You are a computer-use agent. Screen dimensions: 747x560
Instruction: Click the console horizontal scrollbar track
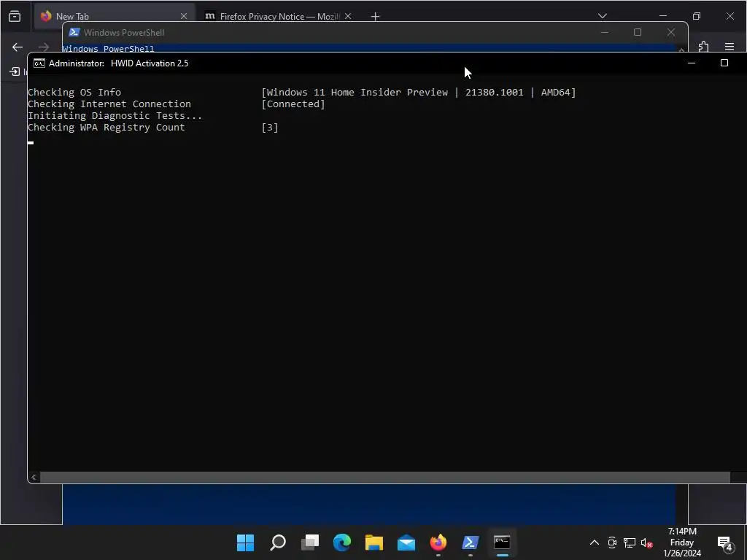click(385, 477)
